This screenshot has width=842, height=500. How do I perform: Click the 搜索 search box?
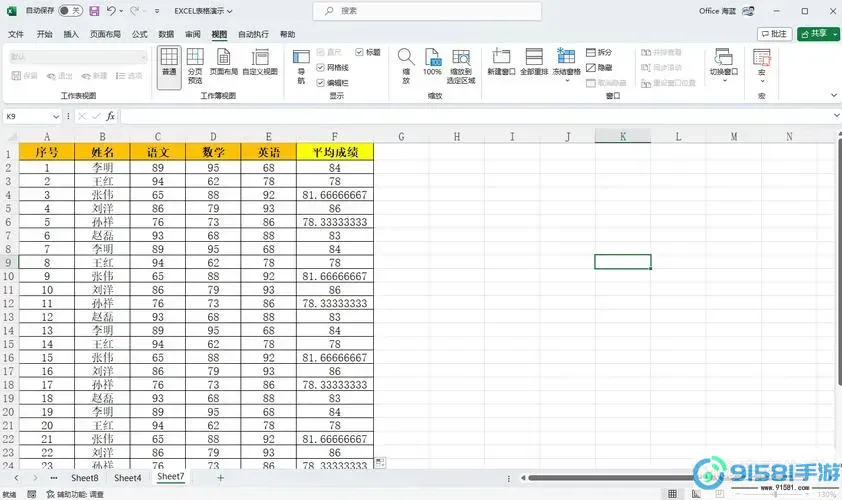pos(427,11)
